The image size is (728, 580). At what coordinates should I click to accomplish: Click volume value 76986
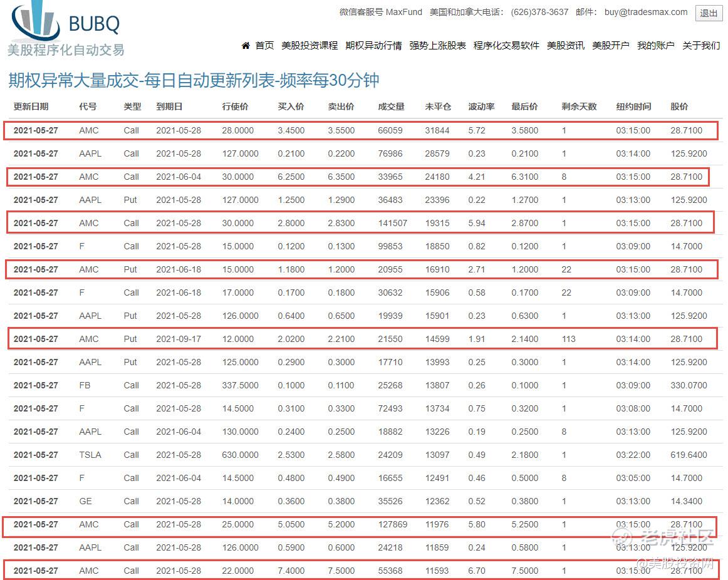390,153
